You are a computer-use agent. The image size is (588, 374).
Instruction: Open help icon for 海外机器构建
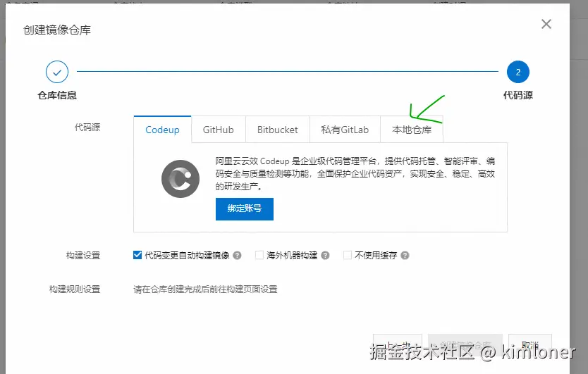pos(325,256)
